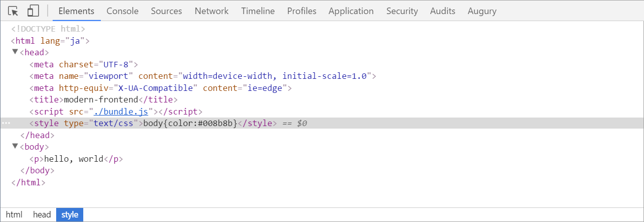This screenshot has height=222, width=644.
Task: Open the Sources tab
Action: pos(167,11)
